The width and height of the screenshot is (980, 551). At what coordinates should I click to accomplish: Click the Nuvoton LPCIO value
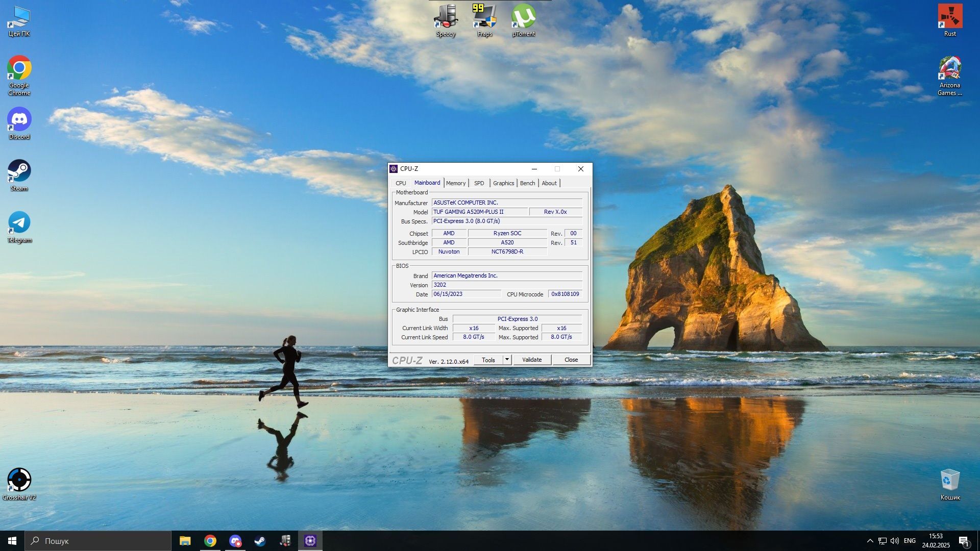click(x=449, y=252)
